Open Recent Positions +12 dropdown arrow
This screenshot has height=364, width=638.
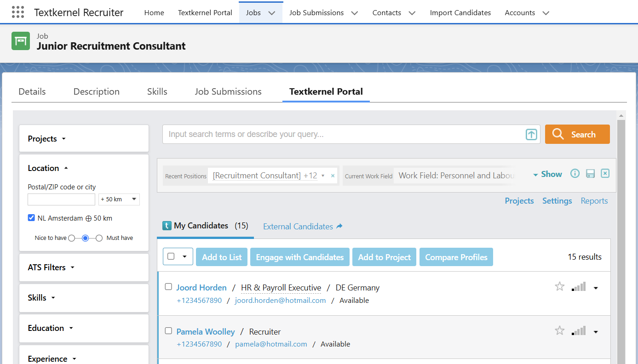(323, 176)
